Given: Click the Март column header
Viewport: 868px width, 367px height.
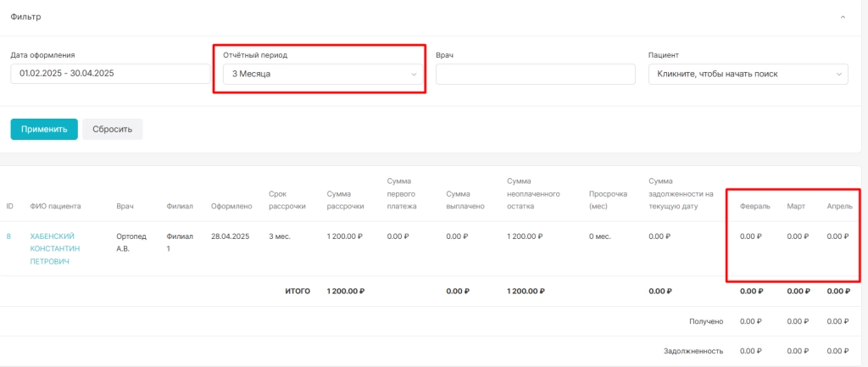Looking at the screenshot, I should click(x=796, y=206).
